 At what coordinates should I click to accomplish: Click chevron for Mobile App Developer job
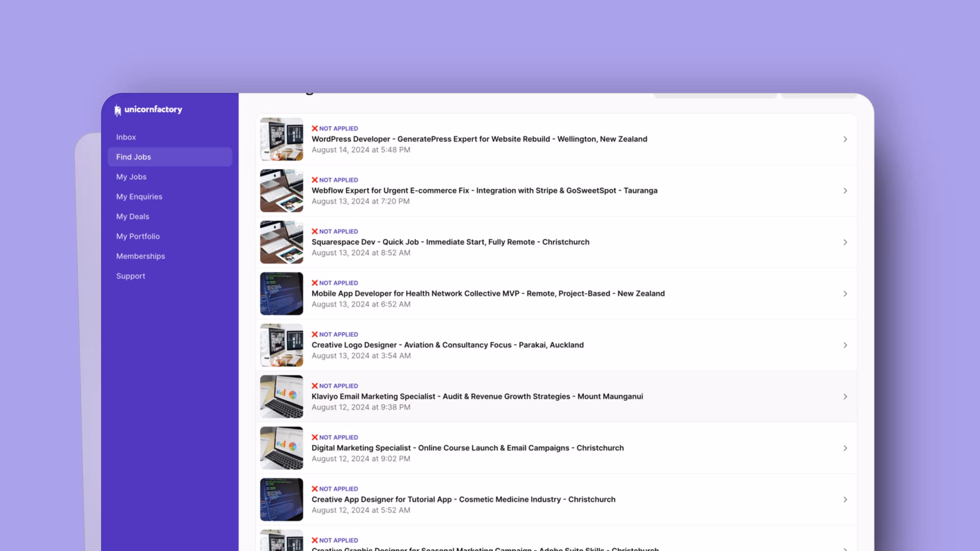pyautogui.click(x=845, y=294)
